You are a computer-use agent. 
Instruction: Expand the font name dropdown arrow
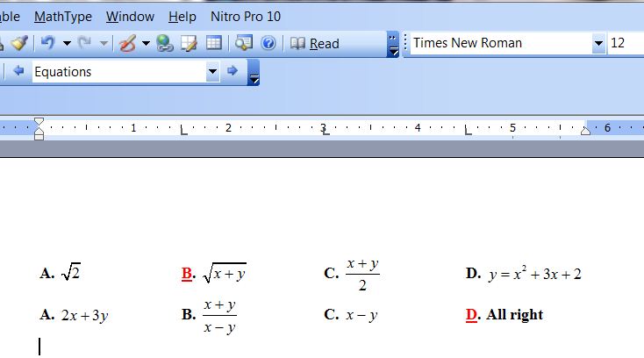(599, 43)
